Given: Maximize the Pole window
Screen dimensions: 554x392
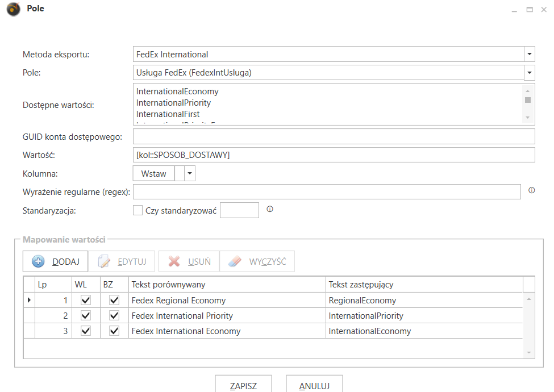Looking at the screenshot, I should click(530, 10).
